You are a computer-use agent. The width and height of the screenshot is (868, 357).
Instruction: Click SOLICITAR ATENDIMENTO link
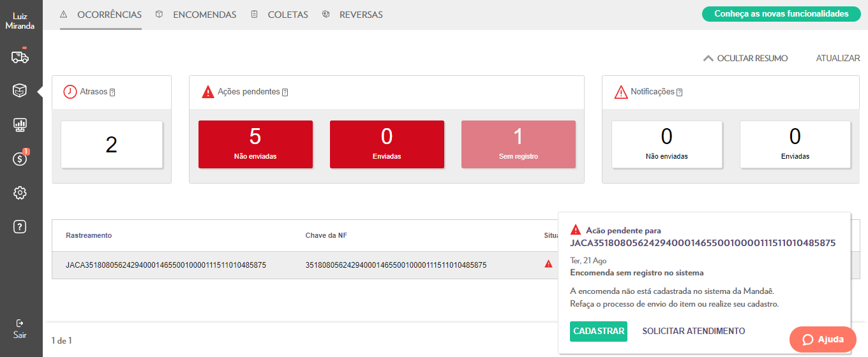693,331
